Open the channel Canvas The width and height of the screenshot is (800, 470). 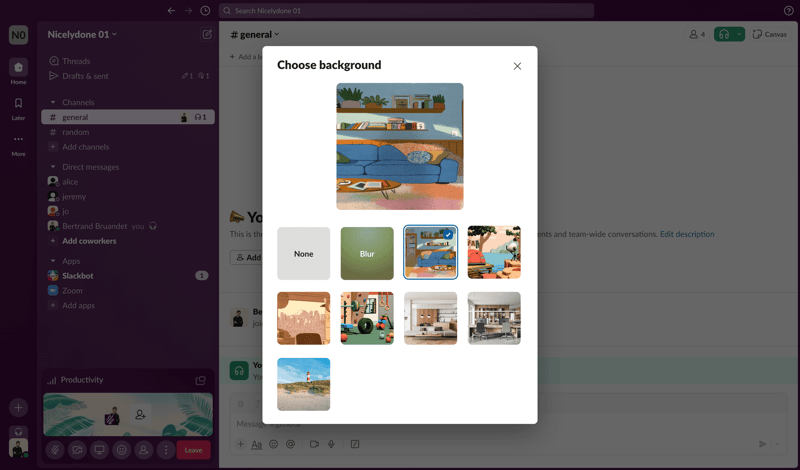pyautogui.click(x=769, y=34)
